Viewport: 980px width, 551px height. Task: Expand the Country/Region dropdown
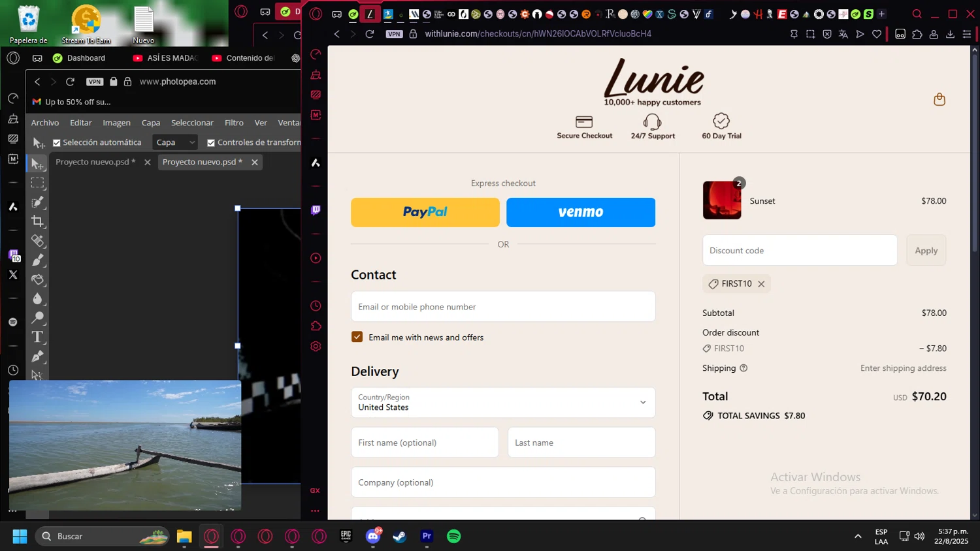click(x=503, y=403)
